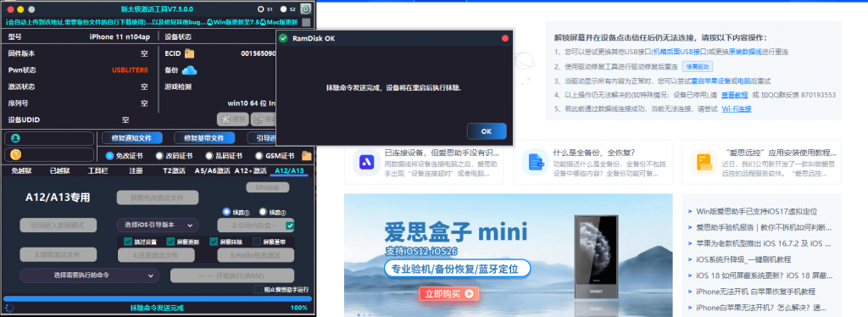
Task: Toggle 屏蔽抹除 checkbox
Action: 214,242
